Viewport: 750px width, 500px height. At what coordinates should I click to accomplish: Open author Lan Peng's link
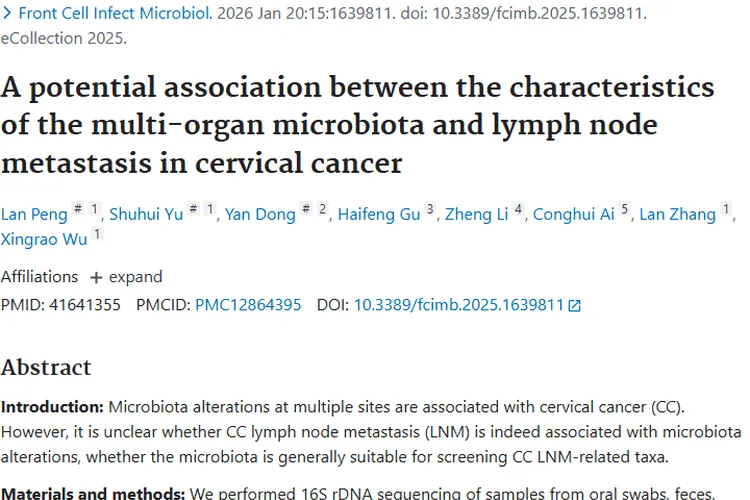tap(34, 214)
